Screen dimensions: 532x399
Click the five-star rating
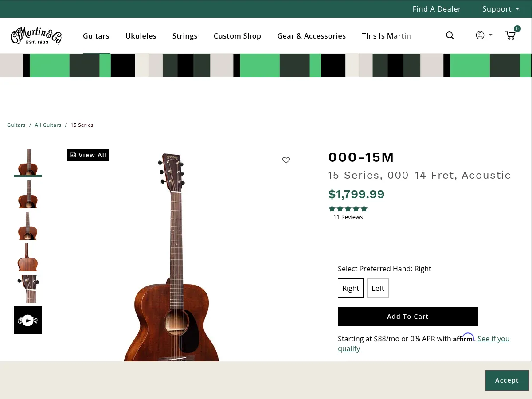point(348,208)
